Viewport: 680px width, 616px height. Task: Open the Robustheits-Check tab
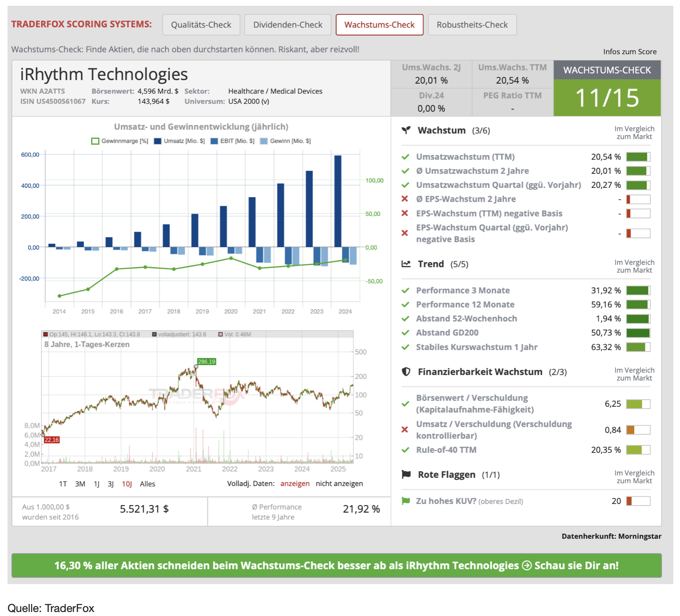click(472, 25)
